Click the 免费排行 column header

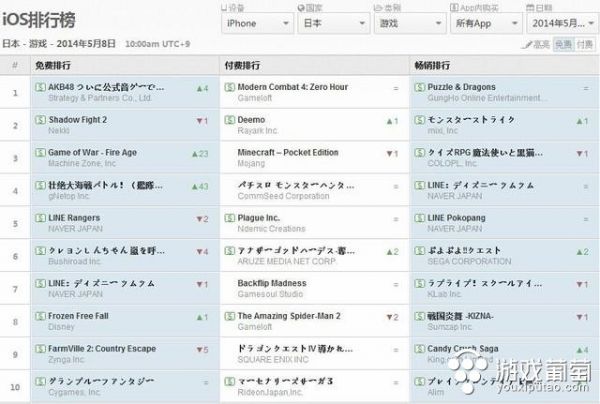click(53, 65)
